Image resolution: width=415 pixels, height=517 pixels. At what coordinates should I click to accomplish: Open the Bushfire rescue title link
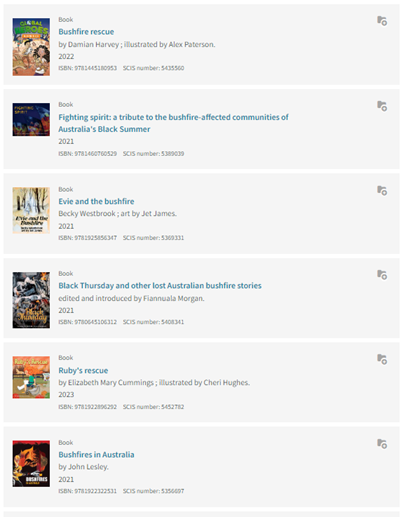(86, 32)
